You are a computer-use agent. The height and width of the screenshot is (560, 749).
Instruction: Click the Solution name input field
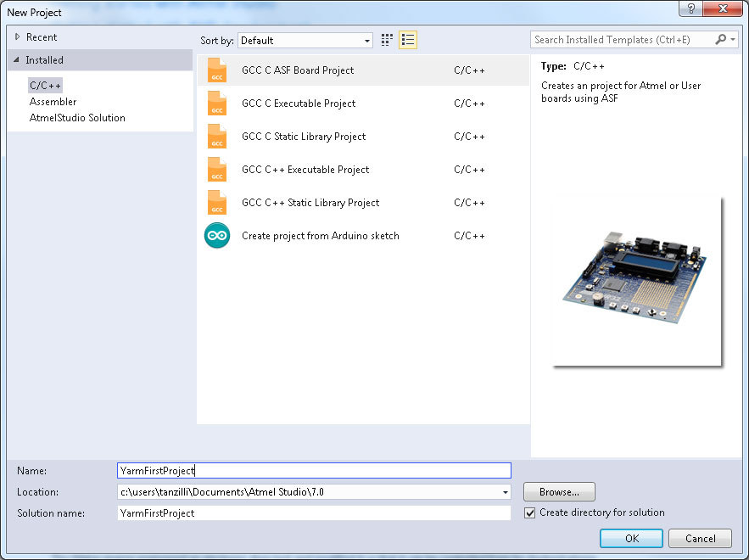tap(315, 513)
